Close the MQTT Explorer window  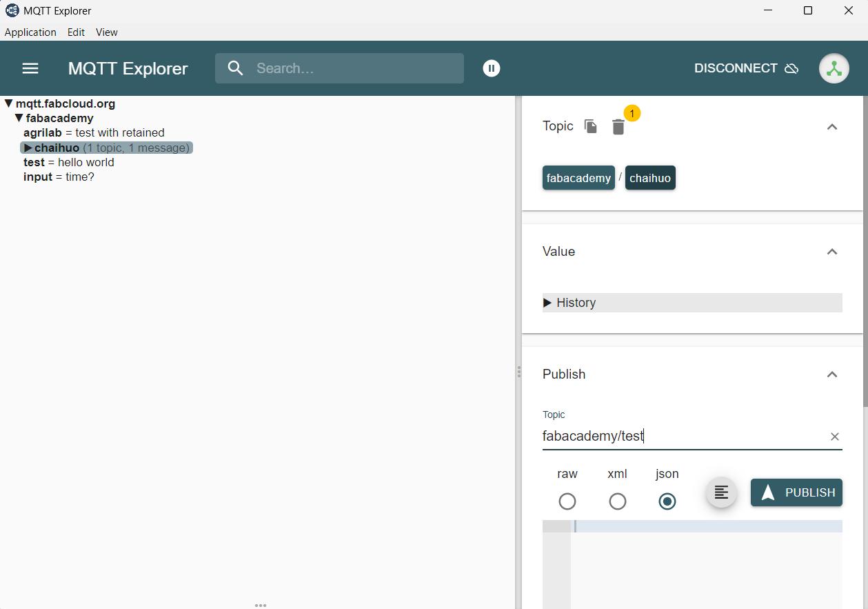pos(849,10)
